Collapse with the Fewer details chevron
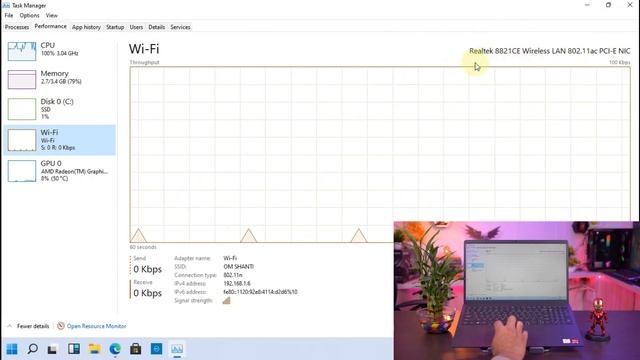The width and height of the screenshot is (640, 360). [x=10, y=326]
